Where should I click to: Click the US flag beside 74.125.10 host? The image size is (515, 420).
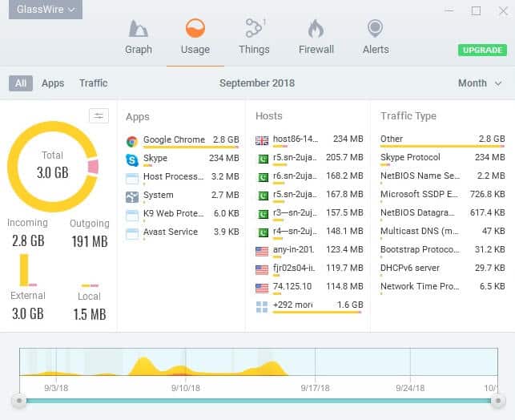[262, 289]
